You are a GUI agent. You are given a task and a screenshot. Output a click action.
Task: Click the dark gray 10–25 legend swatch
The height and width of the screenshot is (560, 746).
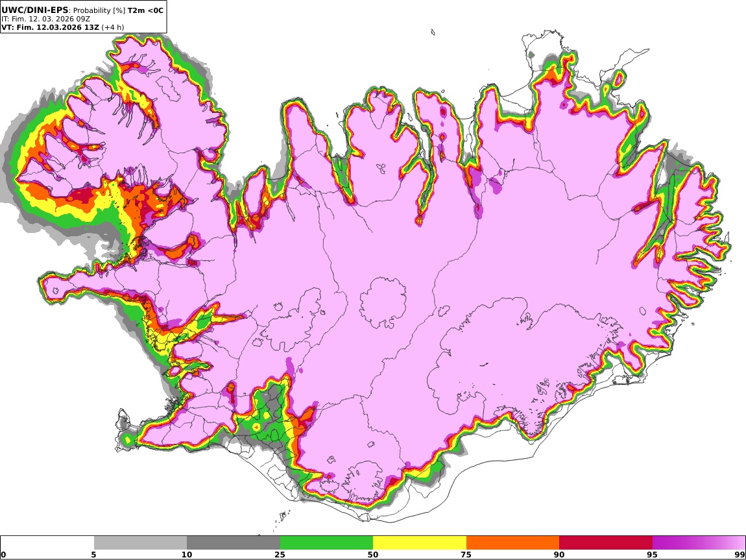click(x=234, y=542)
